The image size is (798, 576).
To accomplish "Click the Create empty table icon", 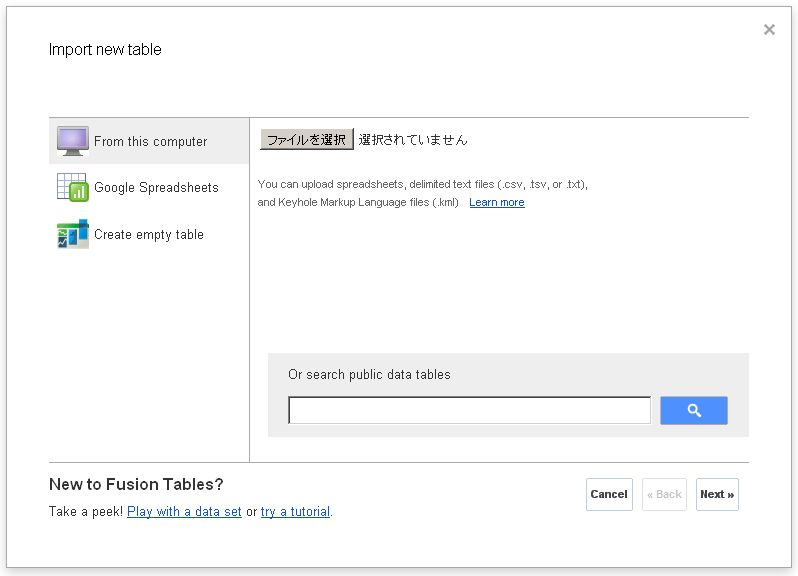I will click(73, 234).
